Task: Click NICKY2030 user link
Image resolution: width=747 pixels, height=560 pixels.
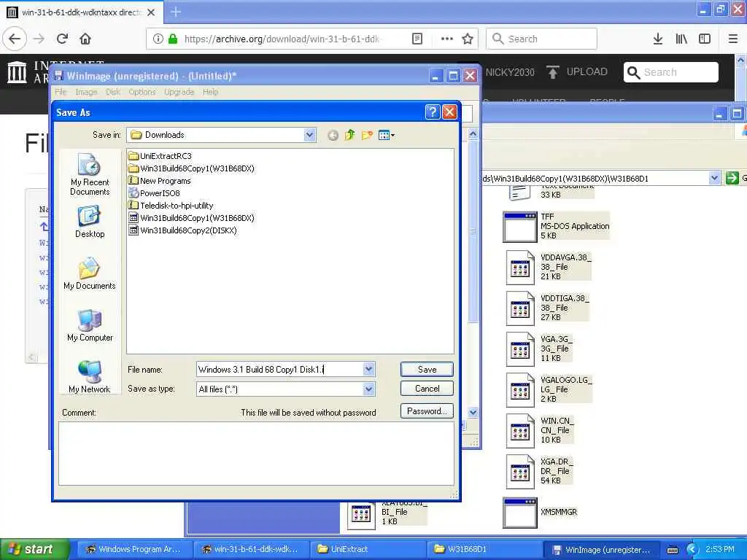Action: (x=510, y=72)
